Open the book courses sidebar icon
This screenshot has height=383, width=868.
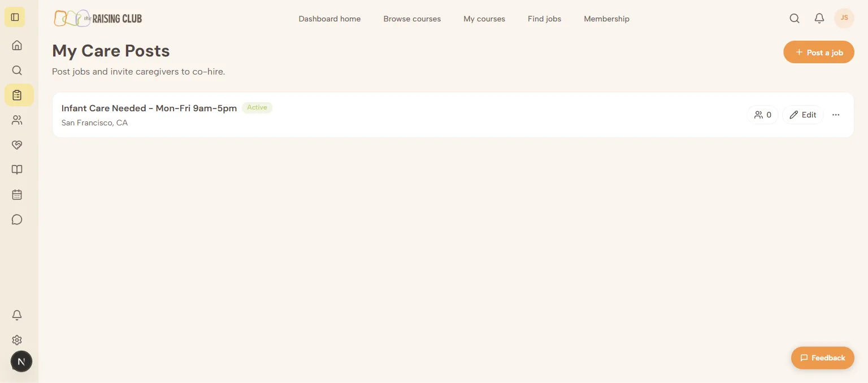17,169
